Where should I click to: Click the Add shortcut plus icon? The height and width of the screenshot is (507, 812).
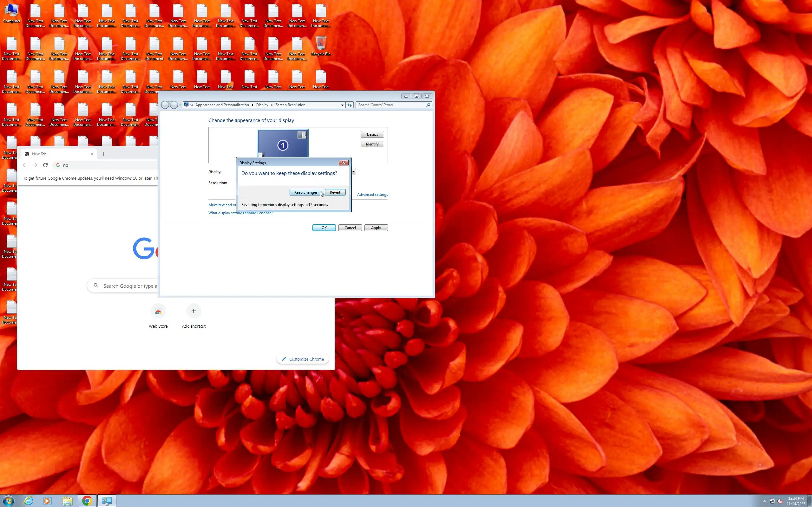click(x=193, y=311)
